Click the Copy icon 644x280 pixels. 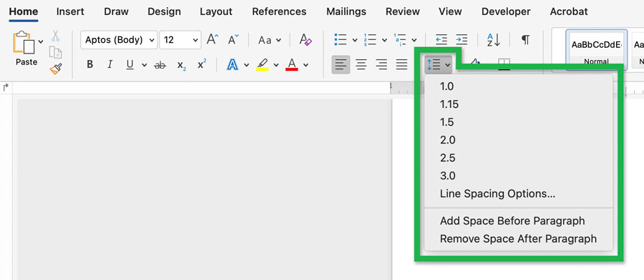55,52
